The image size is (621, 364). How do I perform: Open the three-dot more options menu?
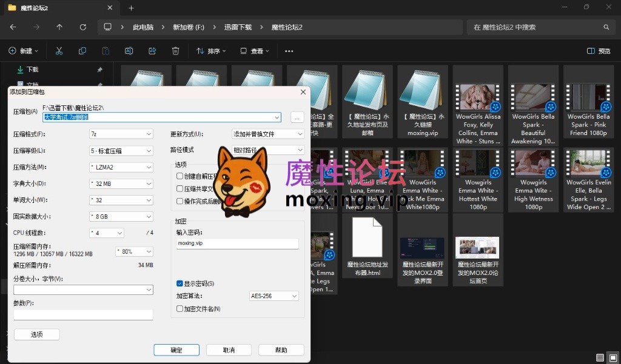pos(289,51)
